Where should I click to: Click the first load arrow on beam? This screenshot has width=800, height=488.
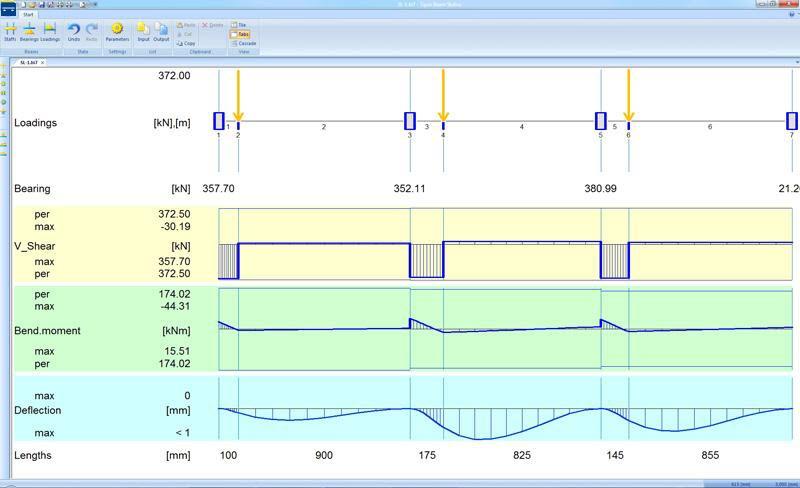point(238,95)
